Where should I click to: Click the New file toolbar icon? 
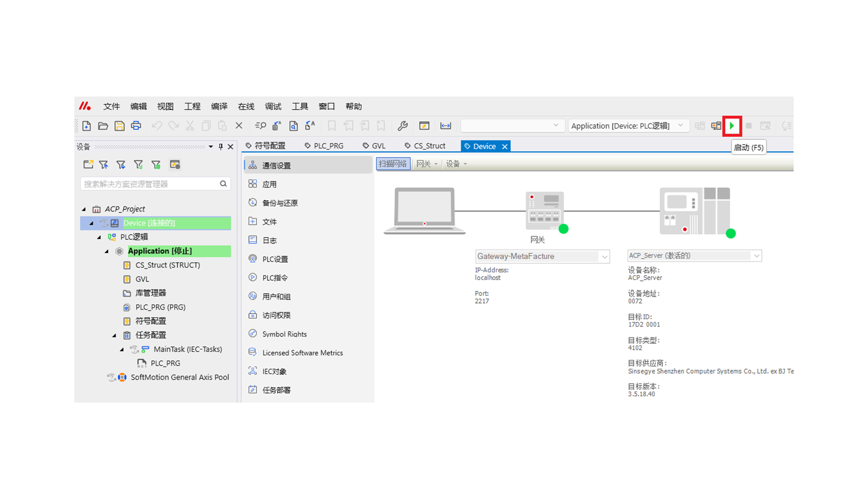tap(86, 126)
